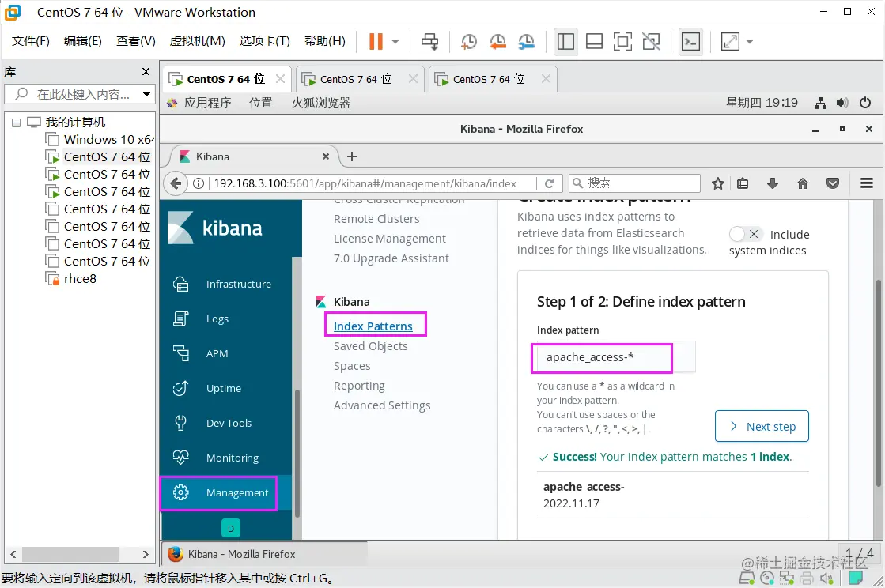Click the network status icon in GNOME panel
Image resolution: width=885 pixels, height=588 pixels.
[x=820, y=103]
